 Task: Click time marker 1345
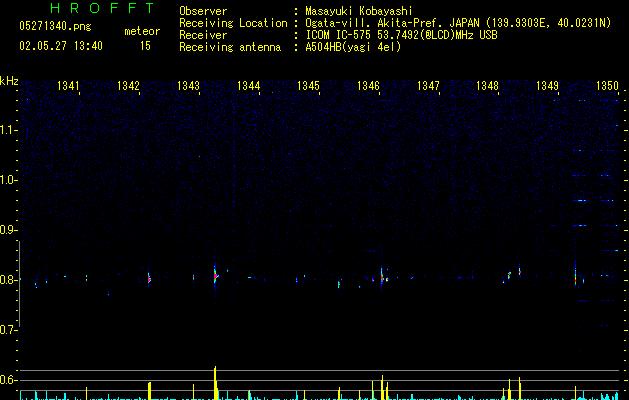coord(308,85)
